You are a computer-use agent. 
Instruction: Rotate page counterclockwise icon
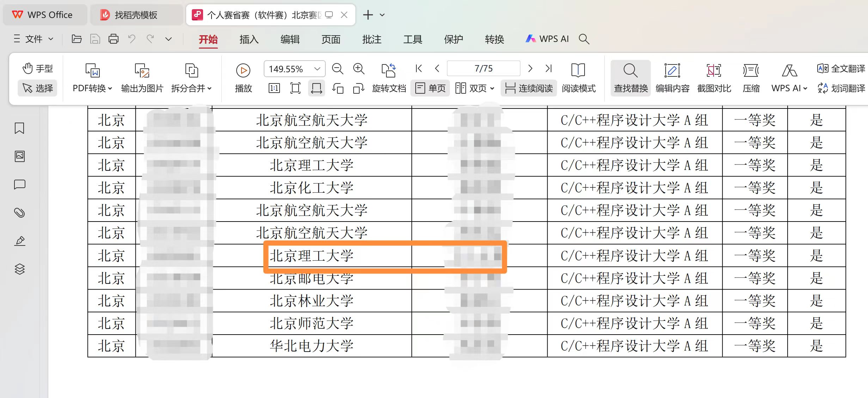click(338, 88)
